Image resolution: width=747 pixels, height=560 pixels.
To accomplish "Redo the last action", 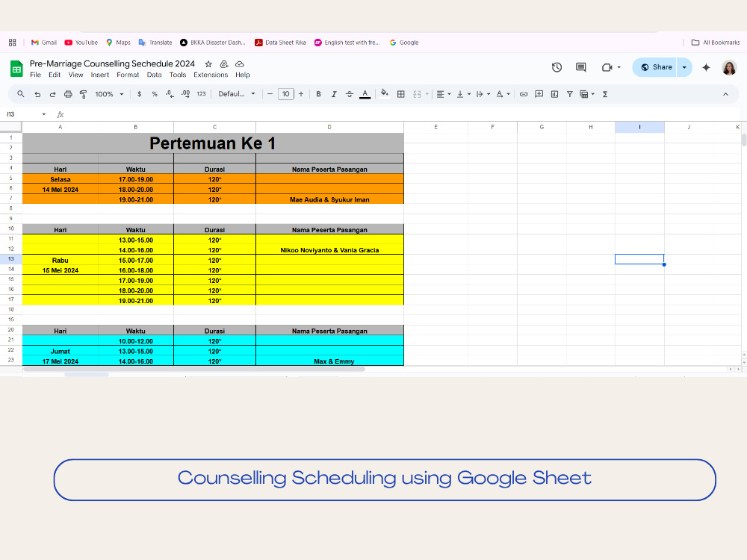I will click(52, 94).
